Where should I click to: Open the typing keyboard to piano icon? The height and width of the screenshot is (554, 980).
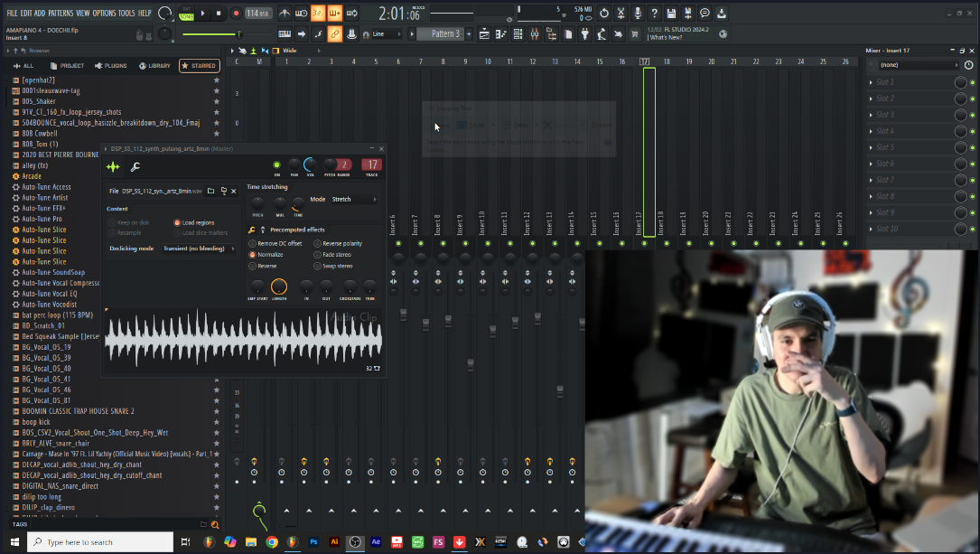285,34
